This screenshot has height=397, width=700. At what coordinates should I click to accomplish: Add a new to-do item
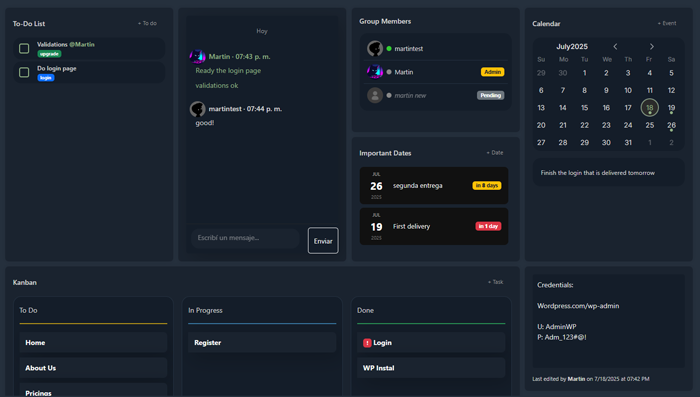[147, 23]
